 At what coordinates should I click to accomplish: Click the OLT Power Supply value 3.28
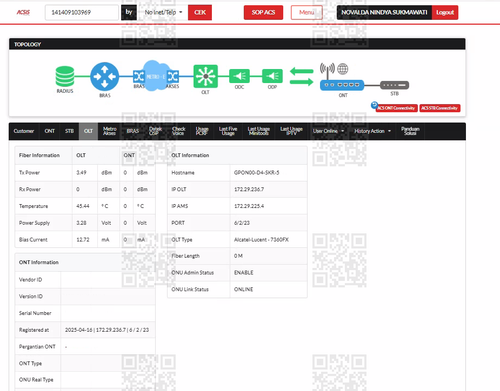[x=81, y=223]
